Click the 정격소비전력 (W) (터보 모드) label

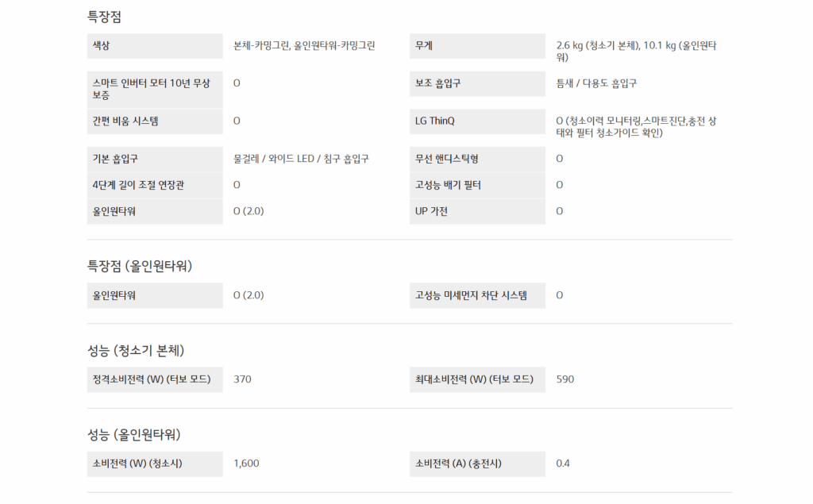pos(152,379)
